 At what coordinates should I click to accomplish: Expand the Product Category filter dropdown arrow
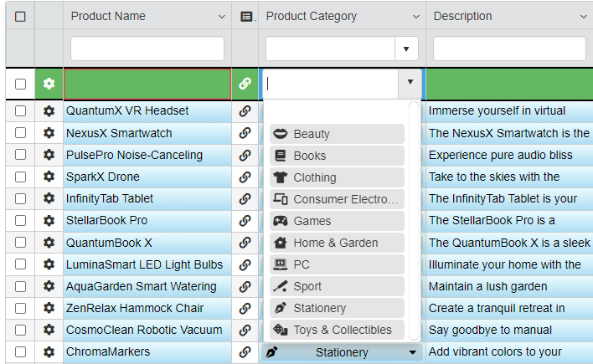pyautogui.click(x=406, y=49)
